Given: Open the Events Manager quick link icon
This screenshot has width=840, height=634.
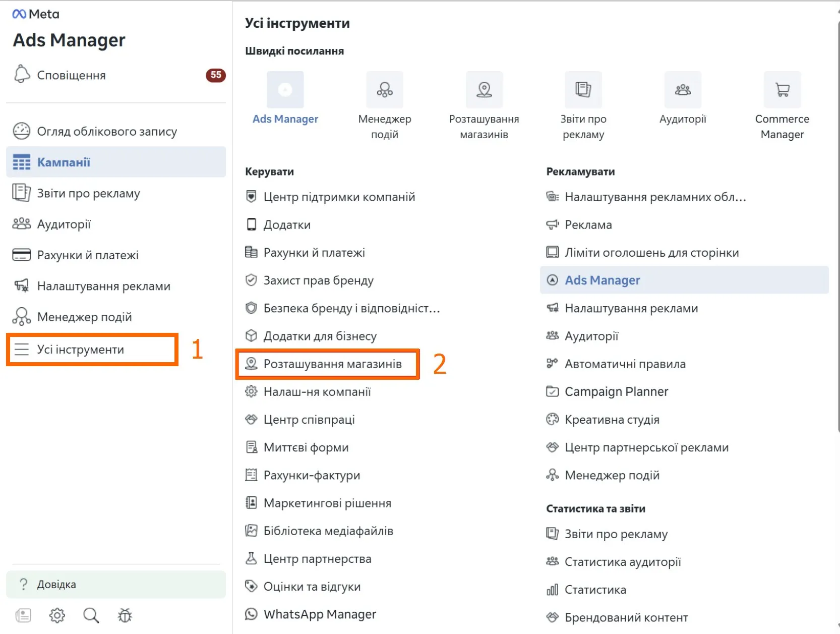Looking at the screenshot, I should coord(385,90).
